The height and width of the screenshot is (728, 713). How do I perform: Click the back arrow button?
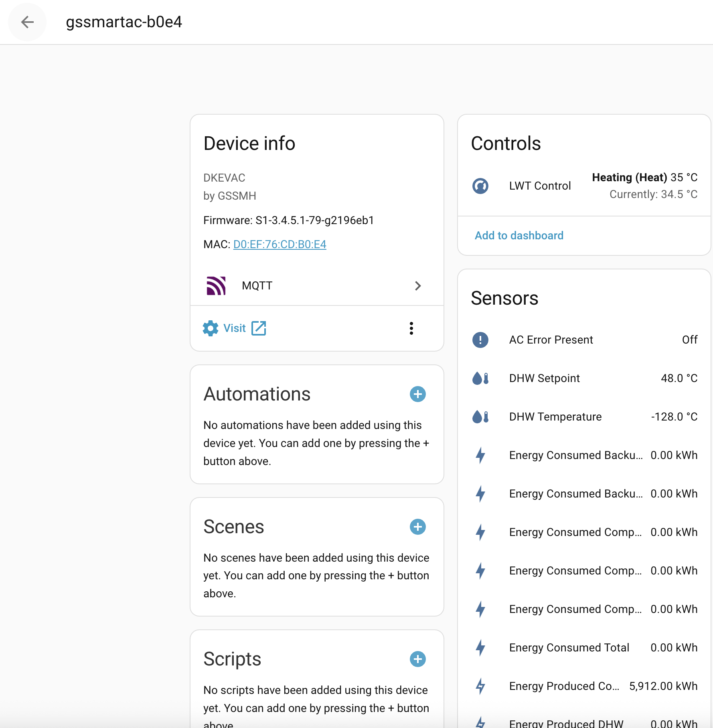27,22
